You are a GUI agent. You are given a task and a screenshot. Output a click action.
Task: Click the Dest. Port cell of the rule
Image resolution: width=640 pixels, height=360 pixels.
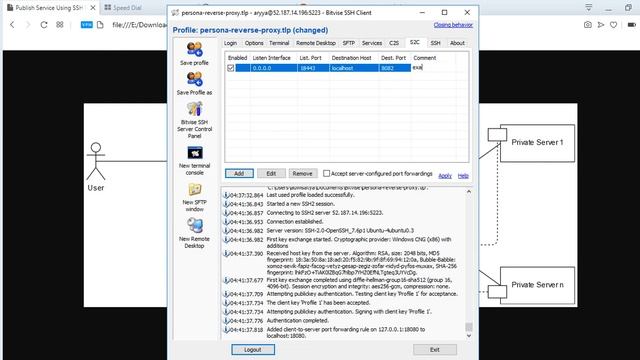tap(395, 68)
